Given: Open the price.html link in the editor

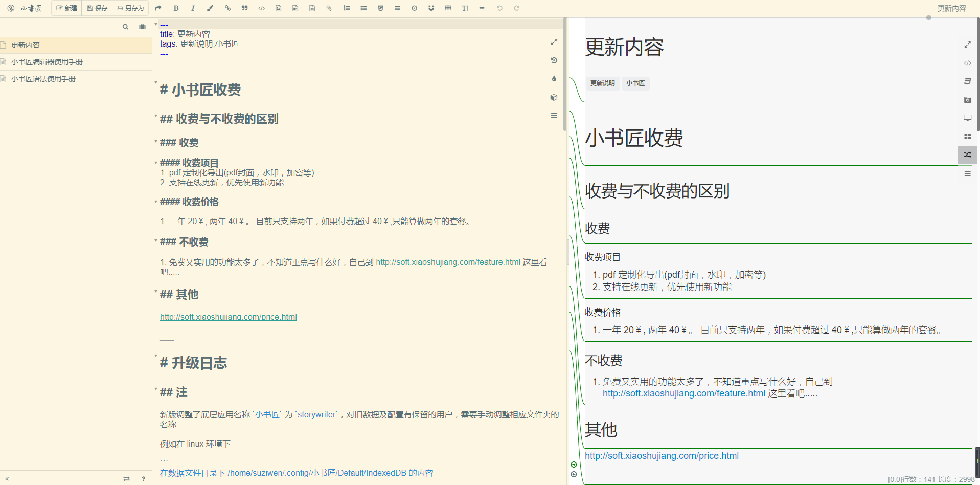Looking at the screenshot, I should pyautogui.click(x=229, y=317).
